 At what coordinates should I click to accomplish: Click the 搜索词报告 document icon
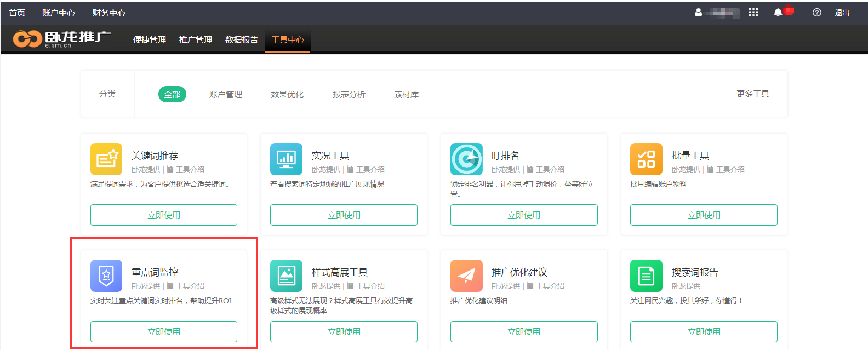click(646, 276)
